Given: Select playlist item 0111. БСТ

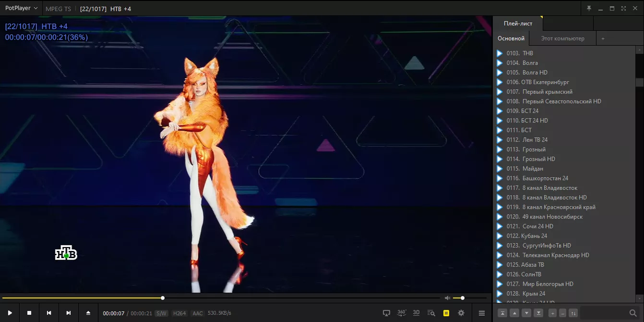Looking at the screenshot, I should [x=564, y=130].
